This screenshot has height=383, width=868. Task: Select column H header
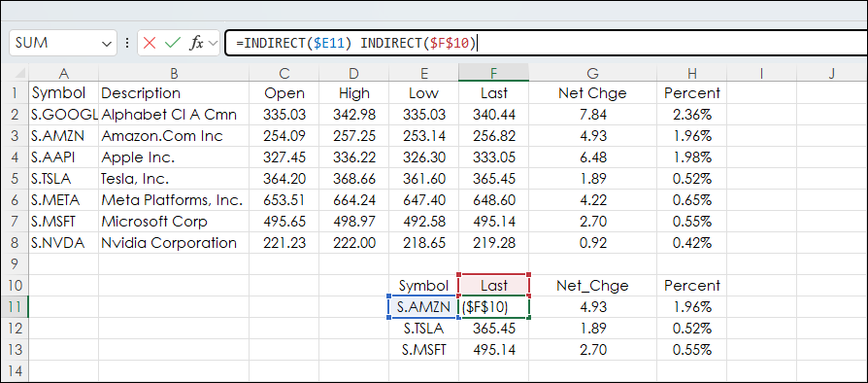[x=691, y=73]
